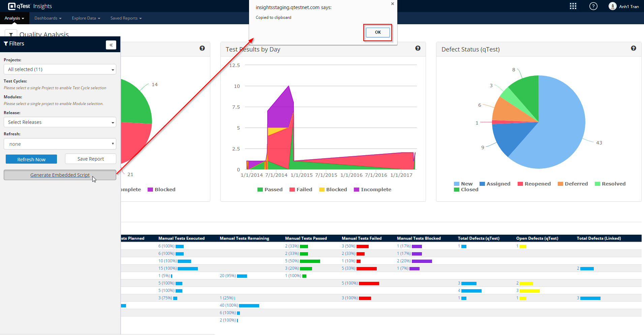
Task: Close the alert dialog with X icon
Action: 392,4
